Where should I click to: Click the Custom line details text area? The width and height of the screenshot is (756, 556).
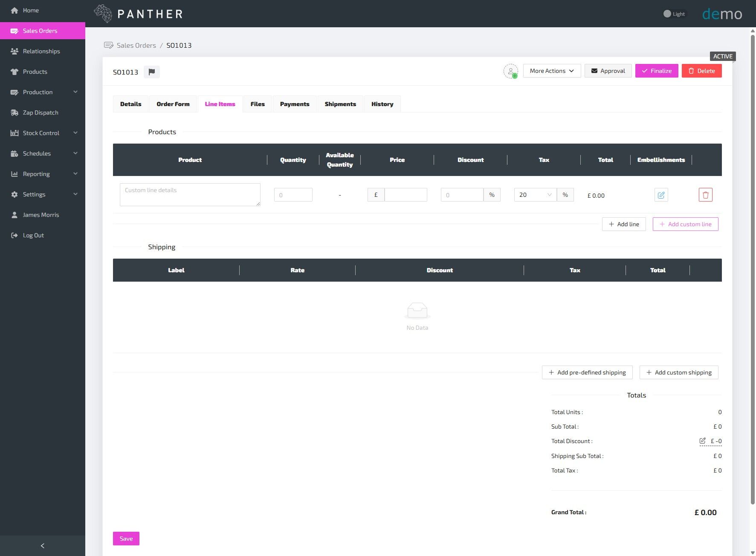190,195
